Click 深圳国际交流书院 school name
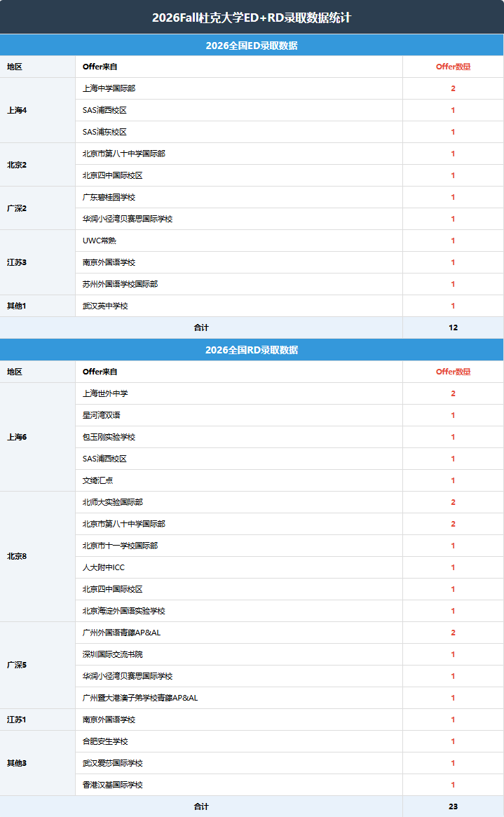 coord(112,654)
